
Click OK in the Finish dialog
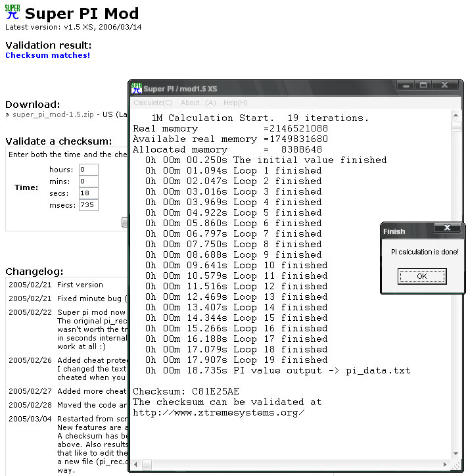point(422,276)
